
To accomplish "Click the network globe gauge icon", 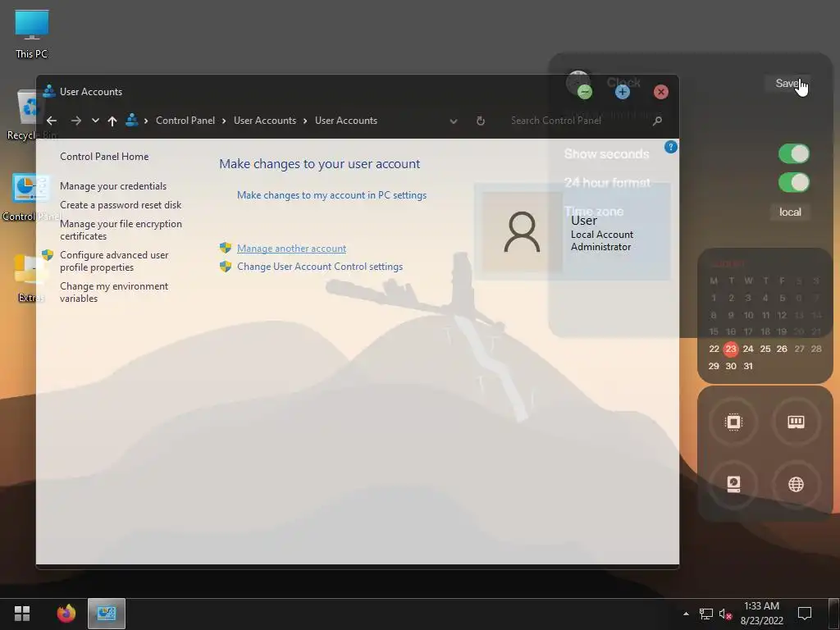I will point(796,484).
